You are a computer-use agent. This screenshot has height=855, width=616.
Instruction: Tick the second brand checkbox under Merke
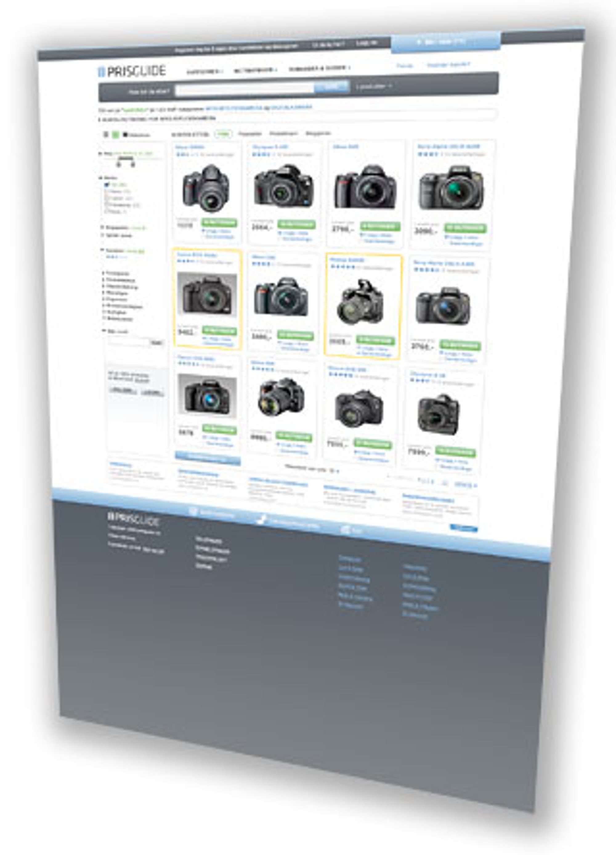tap(107, 191)
